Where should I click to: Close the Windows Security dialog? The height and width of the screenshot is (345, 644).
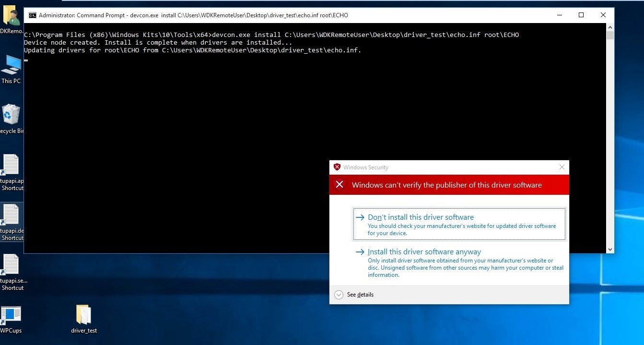tap(562, 167)
